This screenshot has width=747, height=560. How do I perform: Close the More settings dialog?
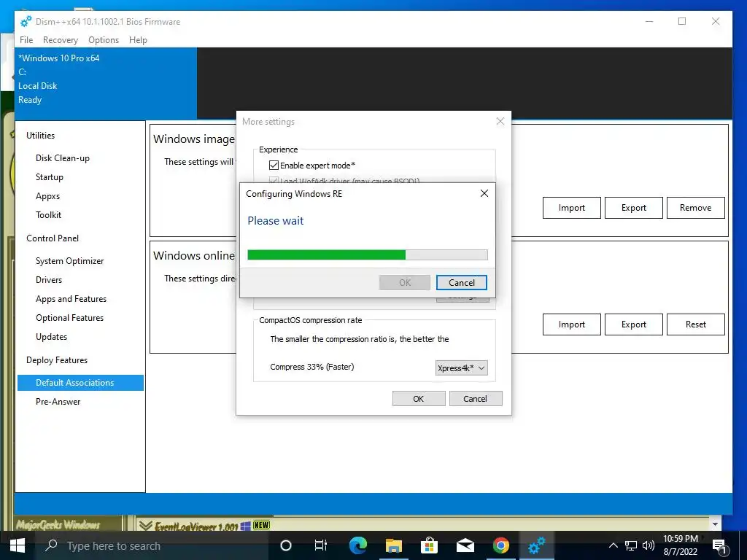500,122
